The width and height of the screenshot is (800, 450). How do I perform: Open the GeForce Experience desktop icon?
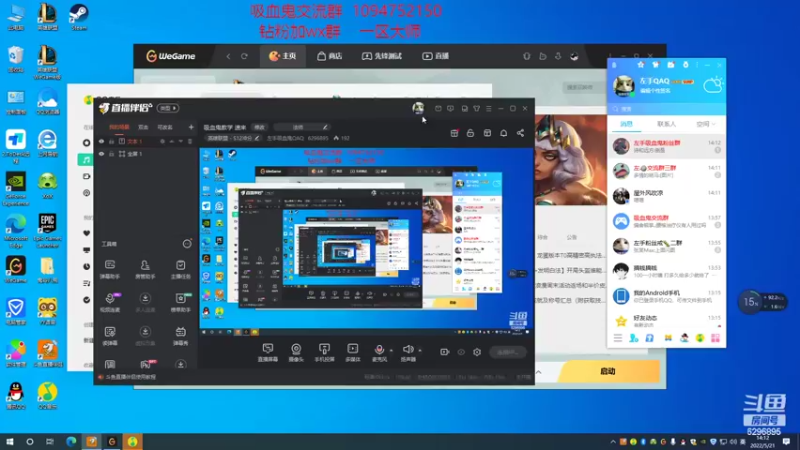pos(16,188)
